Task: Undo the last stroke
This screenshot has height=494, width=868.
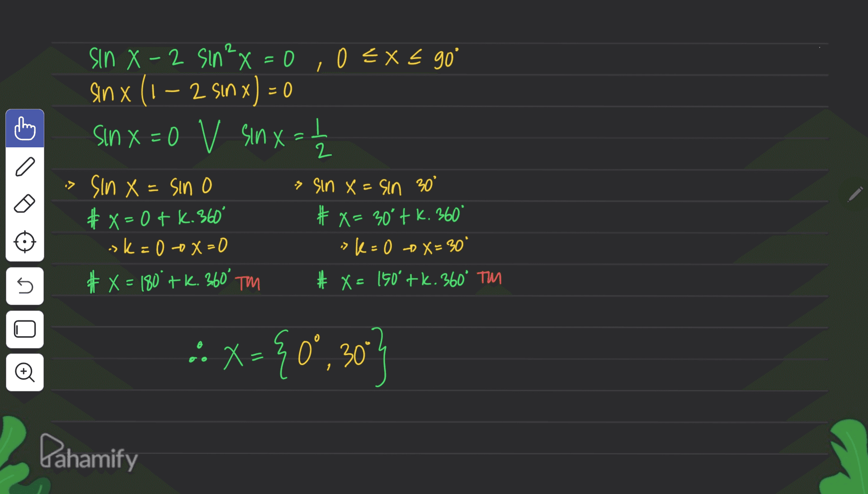Action: tap(25, 286)
